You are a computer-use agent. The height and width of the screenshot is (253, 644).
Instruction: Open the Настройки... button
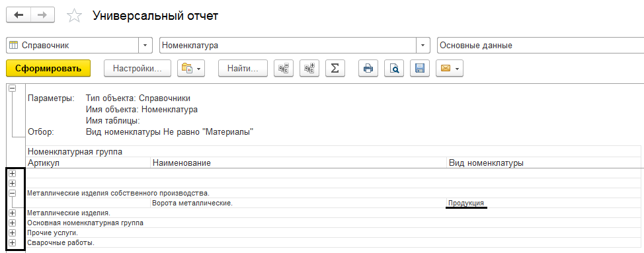tap(137, 69)
